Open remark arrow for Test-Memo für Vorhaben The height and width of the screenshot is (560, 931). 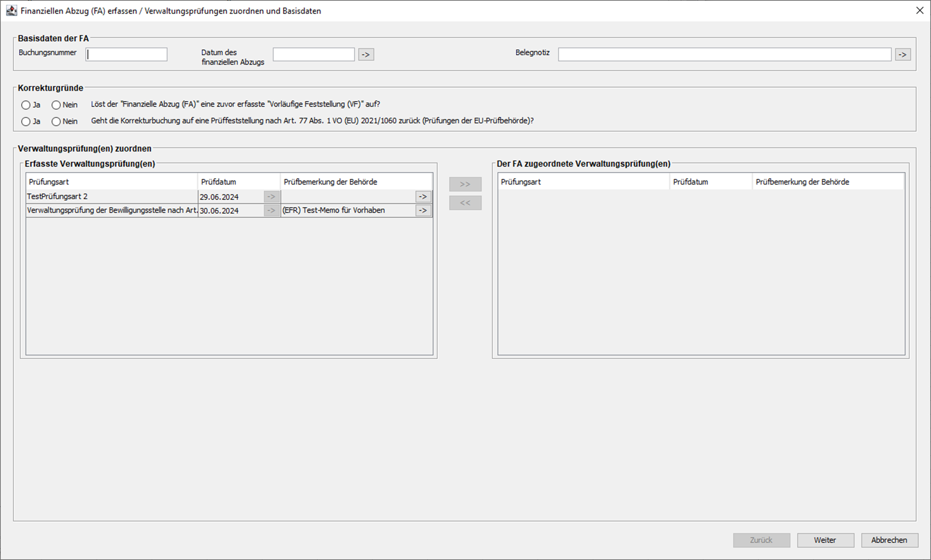tap(423, 211)
